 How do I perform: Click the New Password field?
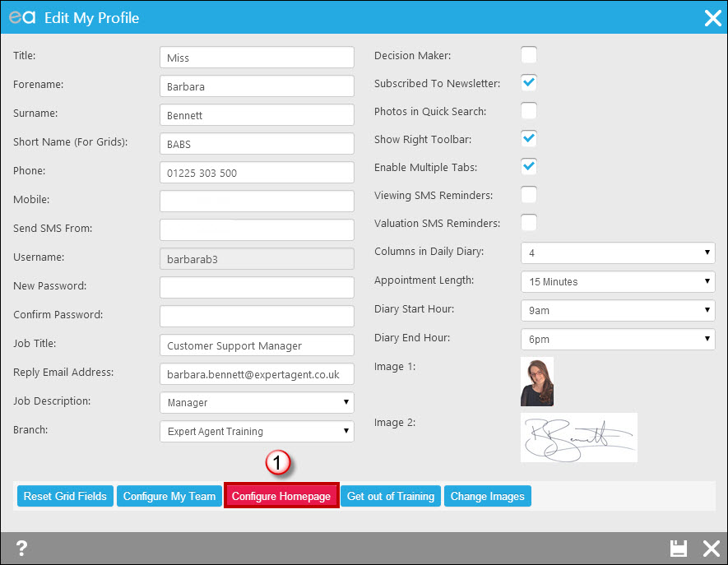[257, 287]
